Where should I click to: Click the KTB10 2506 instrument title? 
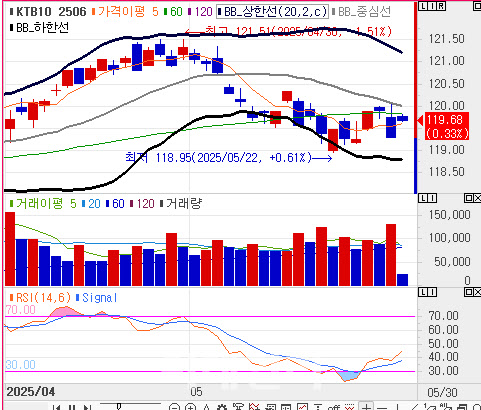(48, 12)
